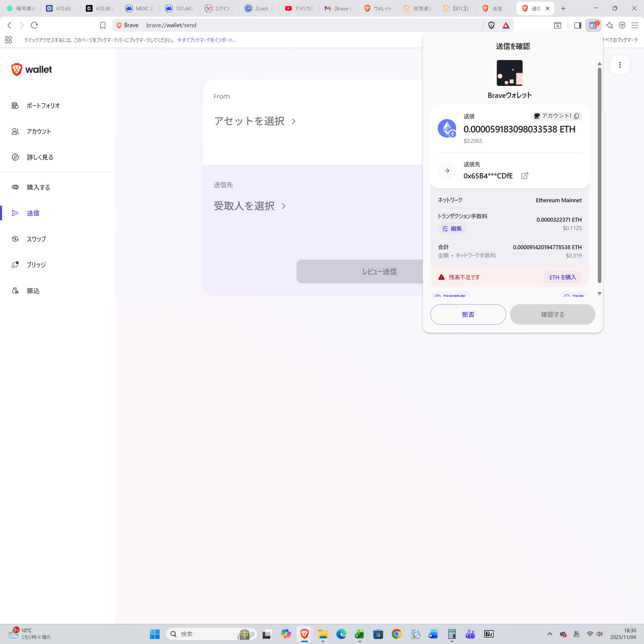The image size is (644, 644).
Task: Click the Brave VPN icon
Action: (x=622, y=25)
